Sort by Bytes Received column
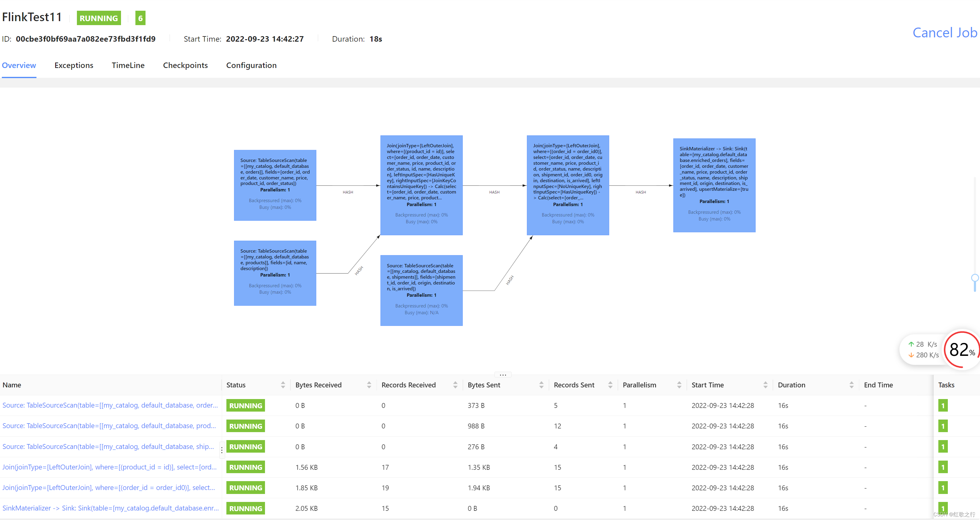The height and width of the screenshot is (520, 980). click(x=369, y=385)
